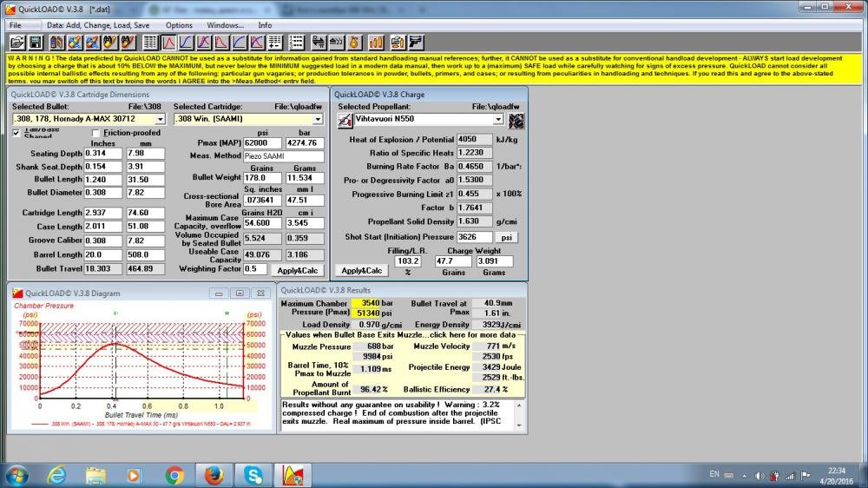Click the propellant icon right of Vihtavuori dropdown
The height and width of the screenshot is (488, 868).
(516, 120)
